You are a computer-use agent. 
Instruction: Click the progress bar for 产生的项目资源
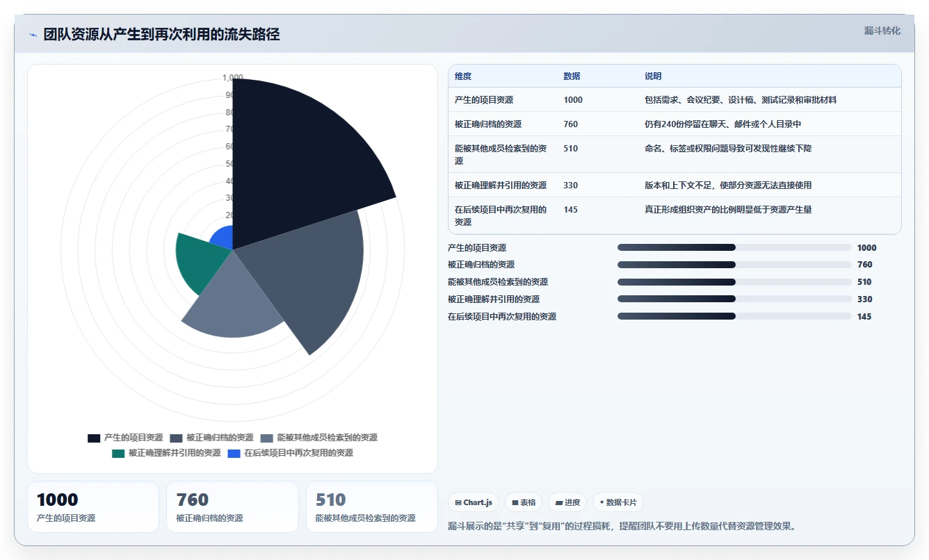(734, 247)
